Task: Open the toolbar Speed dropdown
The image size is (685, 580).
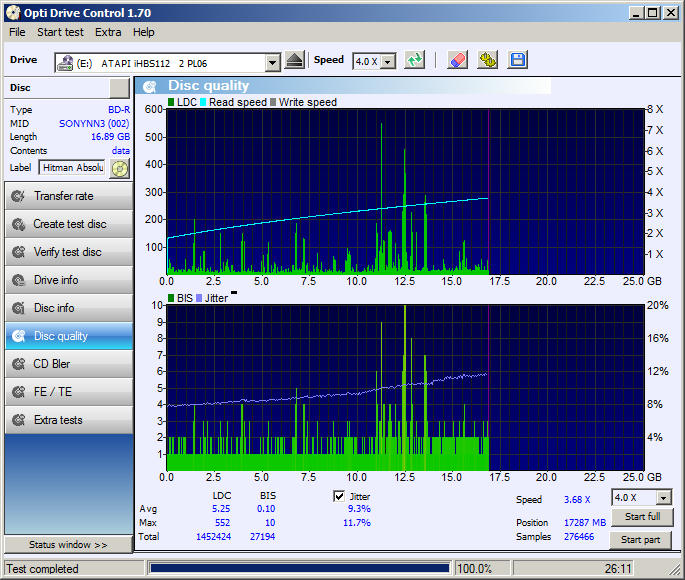Action: click(387, 62)
